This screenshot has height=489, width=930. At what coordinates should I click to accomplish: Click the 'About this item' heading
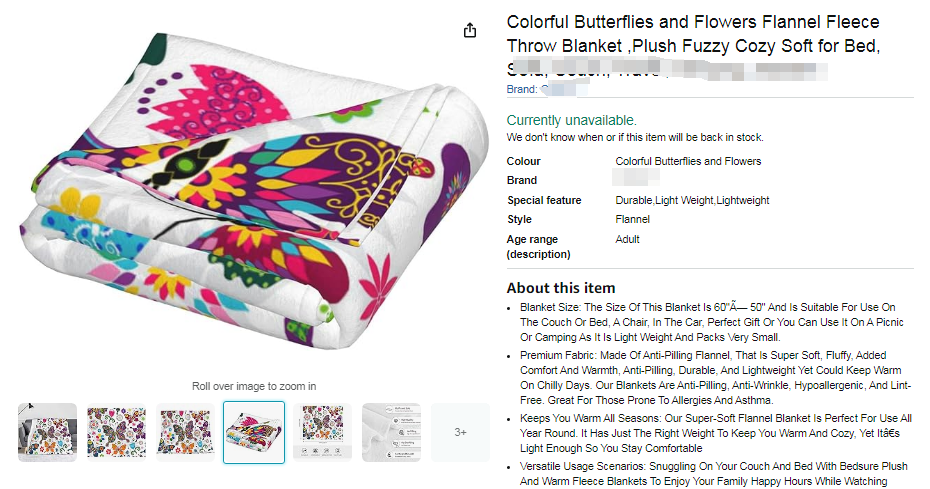tap(561, 288)
